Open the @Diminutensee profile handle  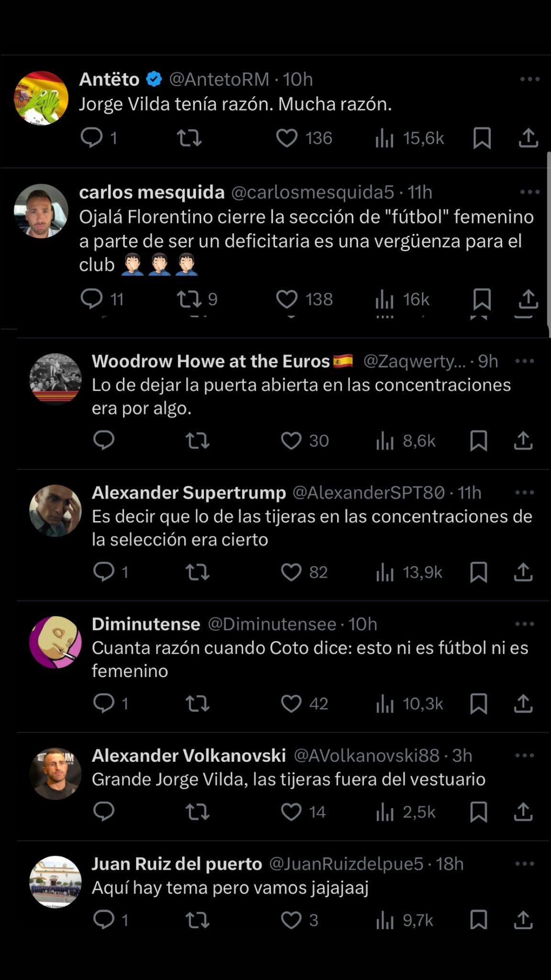coord(272,624)
